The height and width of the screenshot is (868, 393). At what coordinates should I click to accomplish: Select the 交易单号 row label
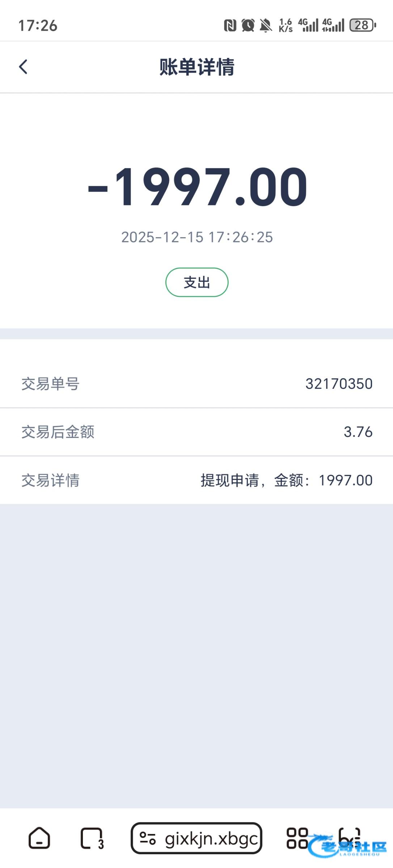(x=50, y=384)
